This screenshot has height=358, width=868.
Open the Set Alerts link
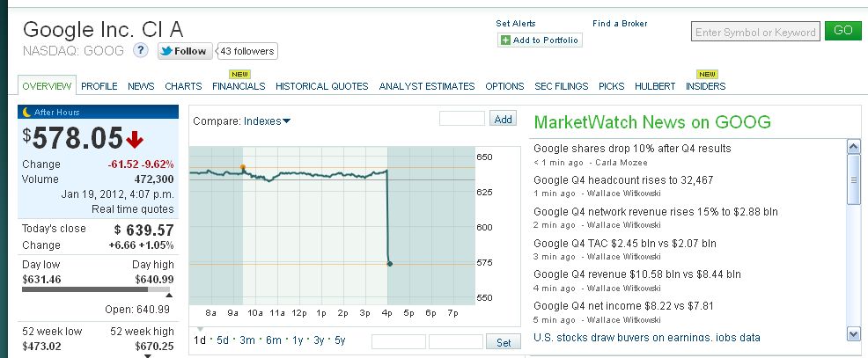pyautogui.click(x=516, y=24)
